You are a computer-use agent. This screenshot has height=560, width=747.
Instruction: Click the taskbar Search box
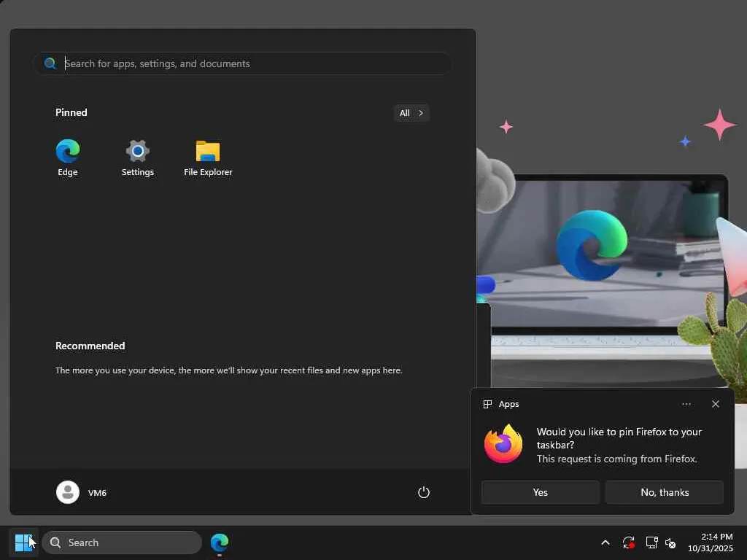122,542
